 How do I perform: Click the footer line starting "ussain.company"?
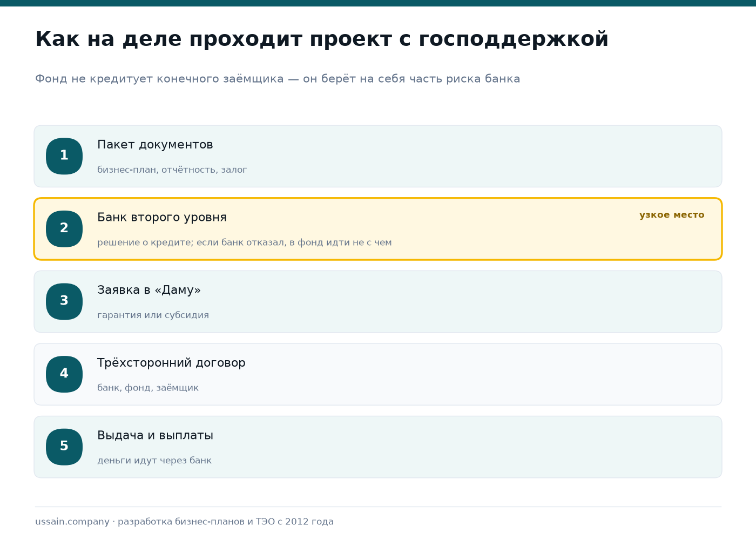click(184, 522)
